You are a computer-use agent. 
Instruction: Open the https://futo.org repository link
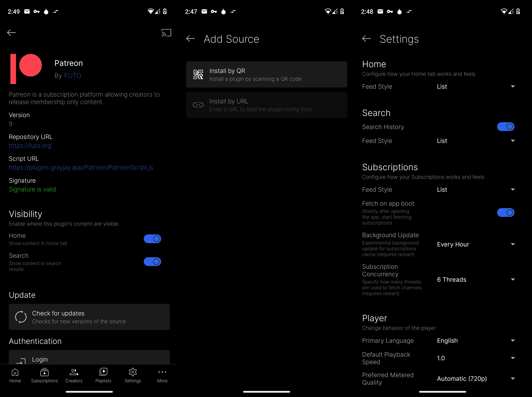[30, 146]
